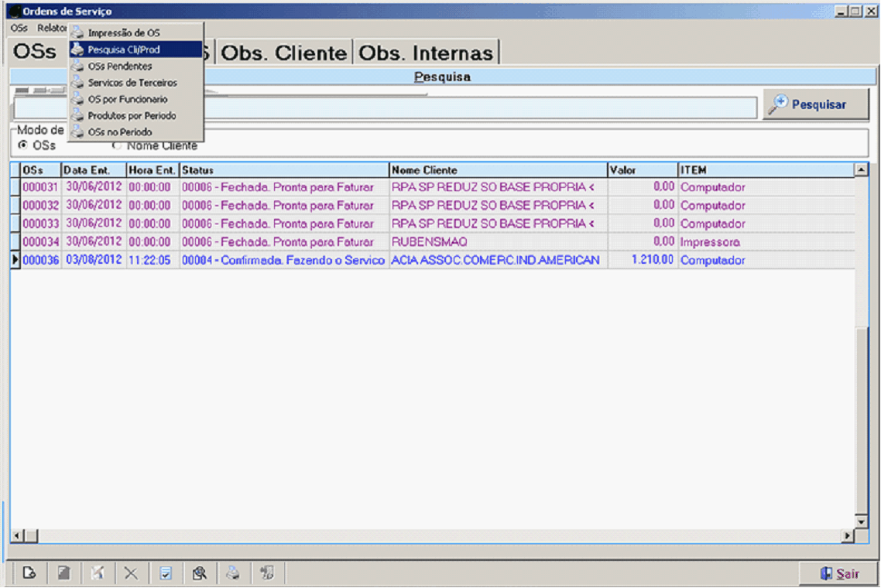
Task: Click the Sair exit button
Action: [x=839, y=573]
